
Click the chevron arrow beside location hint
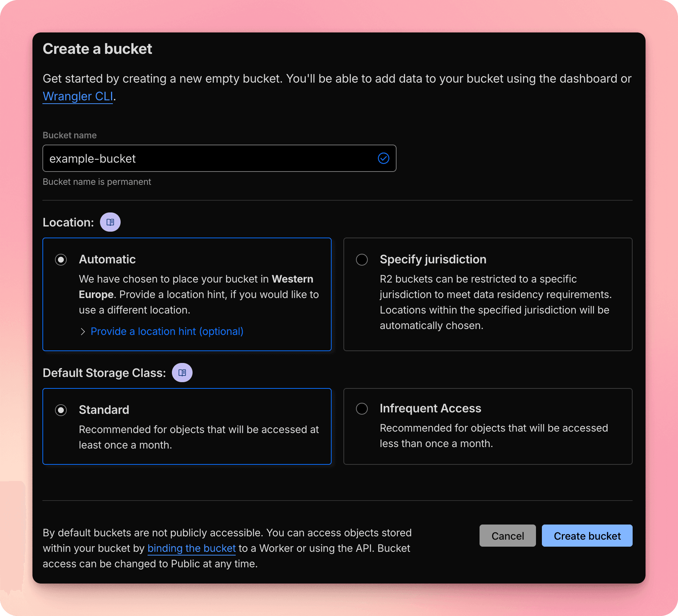coord(83,332)
